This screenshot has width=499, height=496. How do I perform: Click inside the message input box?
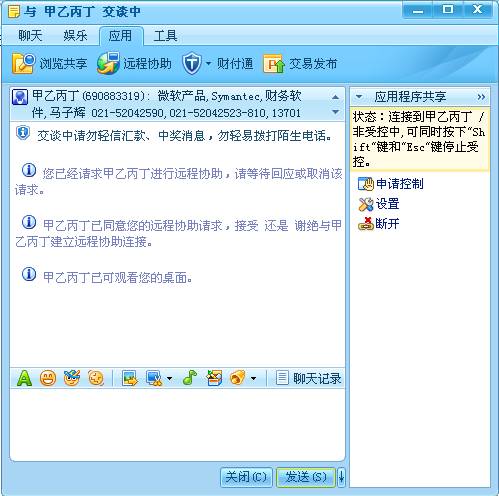(177, 425)
